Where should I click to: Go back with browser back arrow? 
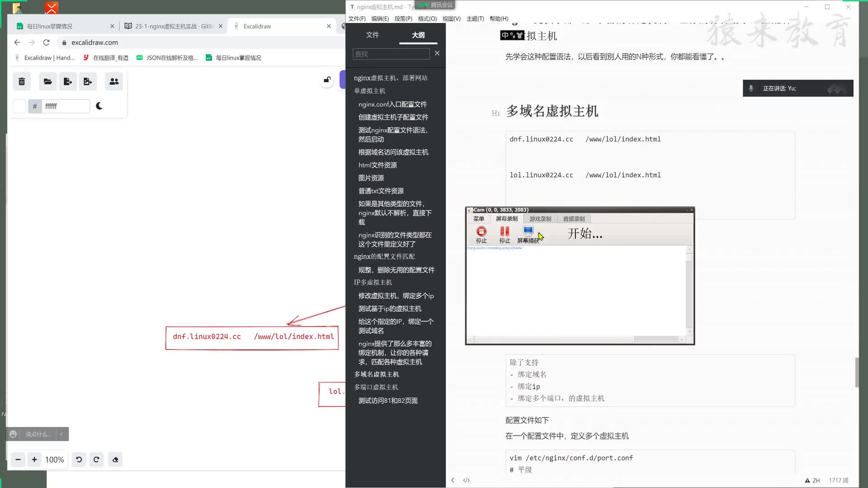point(17,42)
